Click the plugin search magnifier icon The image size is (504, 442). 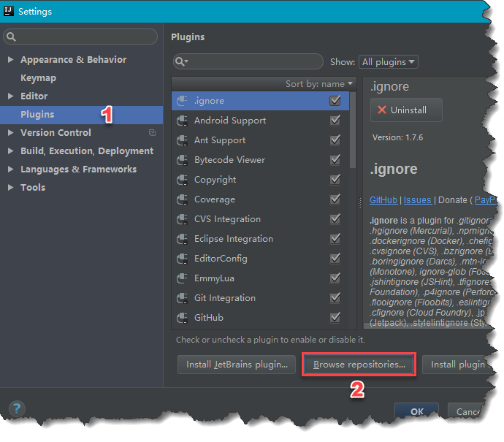point(182,61)
